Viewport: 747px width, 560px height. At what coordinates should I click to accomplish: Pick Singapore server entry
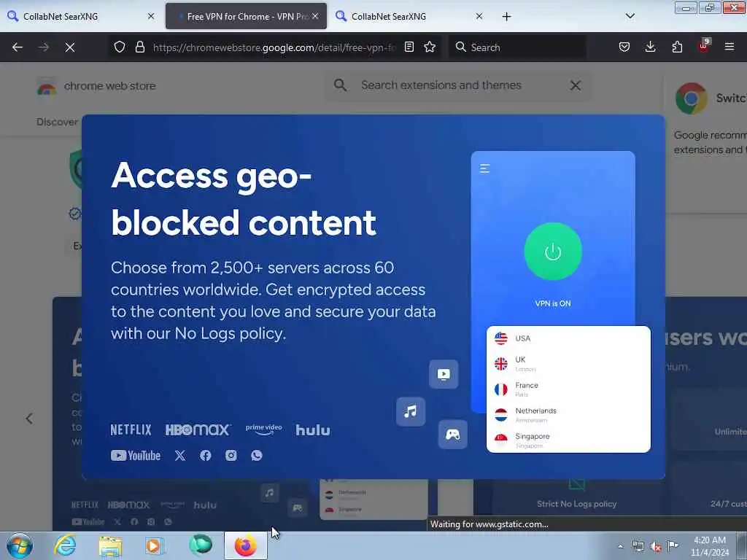(568, 440)
